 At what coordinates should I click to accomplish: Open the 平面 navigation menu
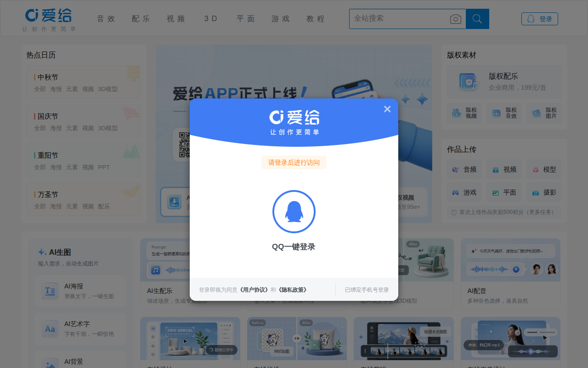pos(246,19)
